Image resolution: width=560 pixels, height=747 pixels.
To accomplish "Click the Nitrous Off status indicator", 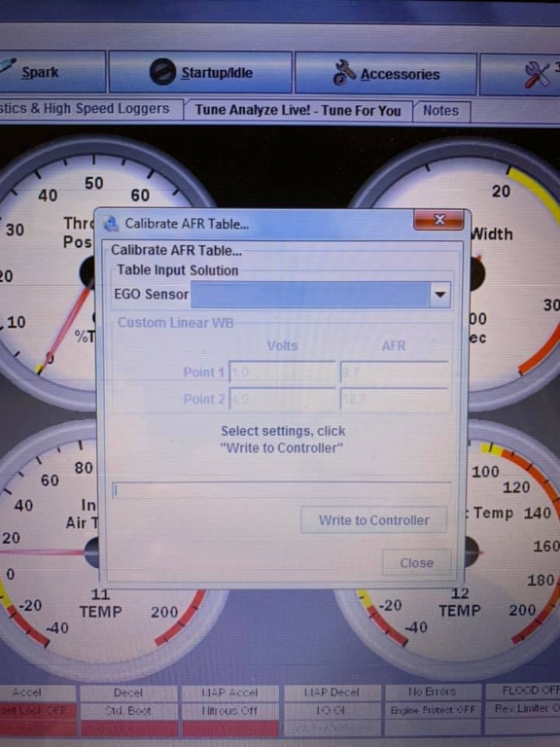I will [230, 710].
